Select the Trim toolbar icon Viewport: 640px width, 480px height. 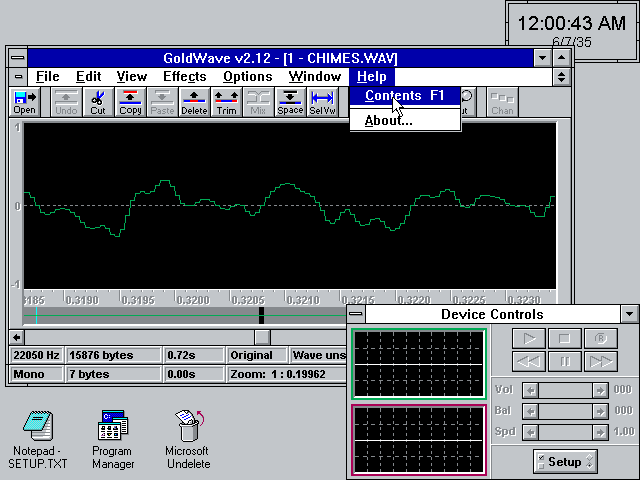click(x=226, y=102)
